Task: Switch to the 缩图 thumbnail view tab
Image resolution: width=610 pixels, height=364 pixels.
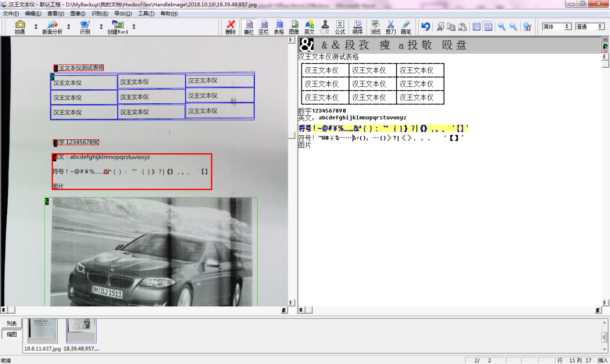Action: tap(12, 334)
